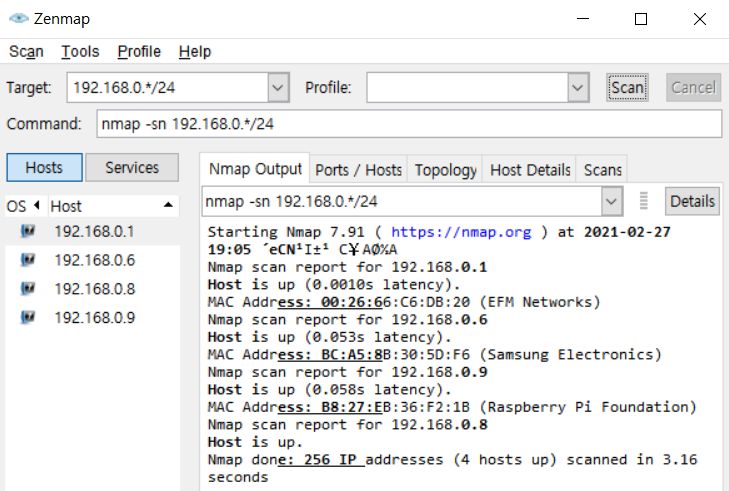
Task: Open the Scan menu
Action: (x=26, y=51)
